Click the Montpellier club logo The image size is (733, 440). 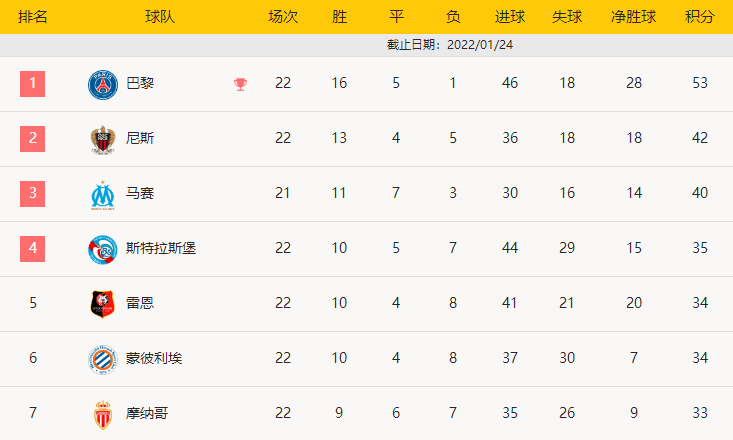tap(103, 358)
